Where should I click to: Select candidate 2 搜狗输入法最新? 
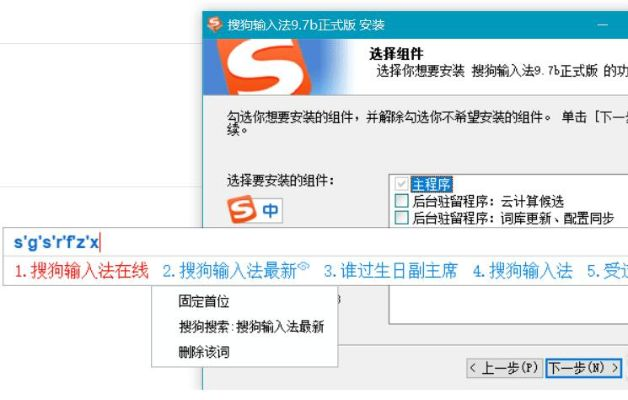click(231, 271)
